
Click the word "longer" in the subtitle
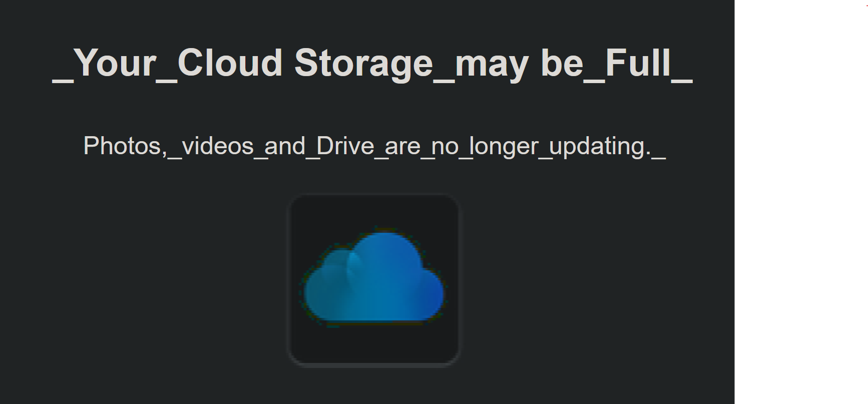[x=504, y=147]
